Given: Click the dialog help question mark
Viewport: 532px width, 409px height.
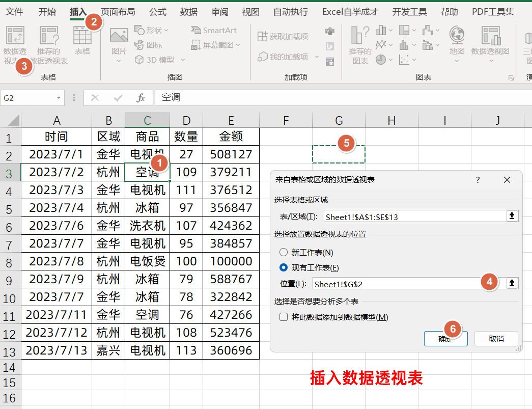Looking at the screenshot, I should tap(478, 180).
